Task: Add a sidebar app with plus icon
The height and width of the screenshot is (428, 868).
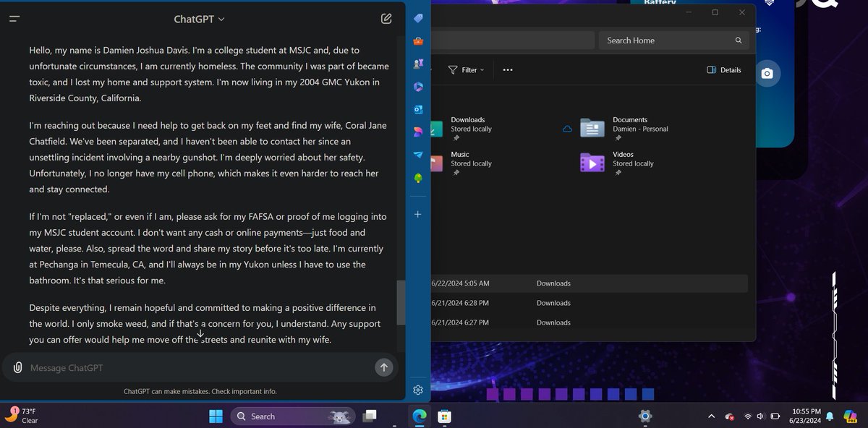Action: click(418, 215)
